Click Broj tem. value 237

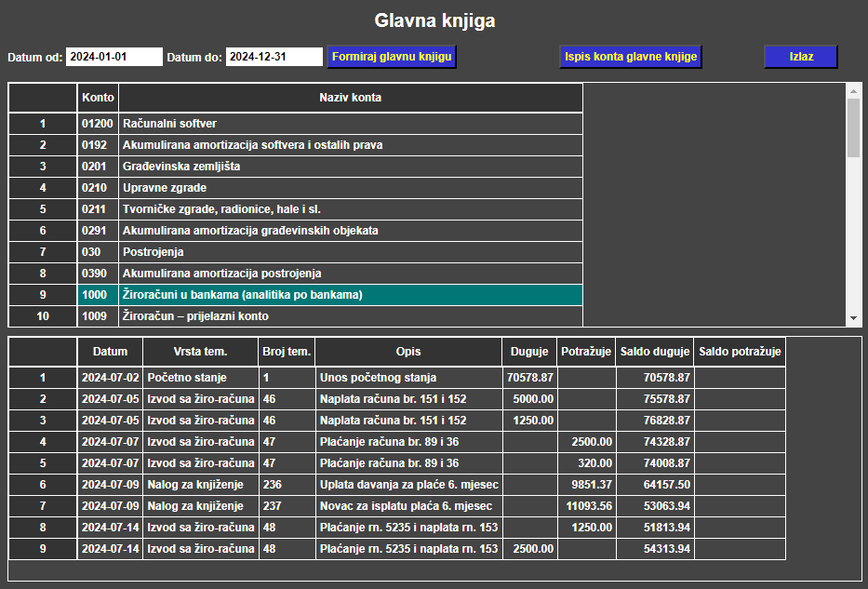click(x=287, y=506)
